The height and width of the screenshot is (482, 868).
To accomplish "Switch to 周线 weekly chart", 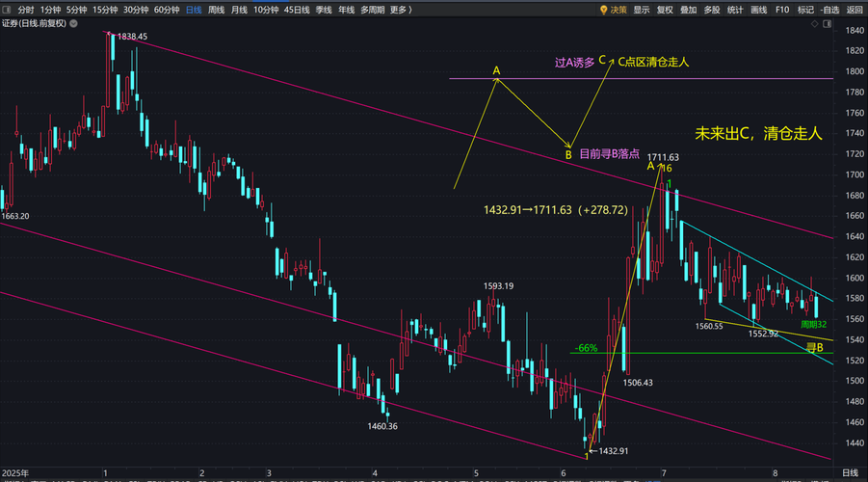I will click(x=216, y=10).
